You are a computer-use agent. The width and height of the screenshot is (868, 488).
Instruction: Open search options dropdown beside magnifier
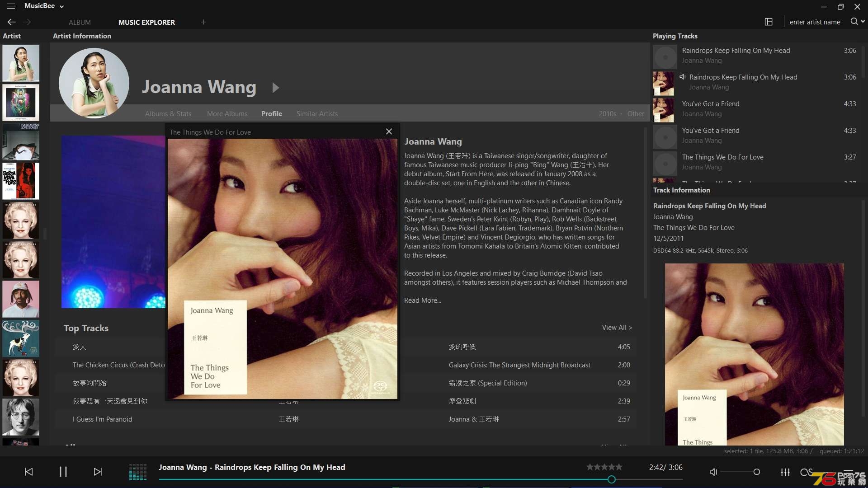coord(863,21)
